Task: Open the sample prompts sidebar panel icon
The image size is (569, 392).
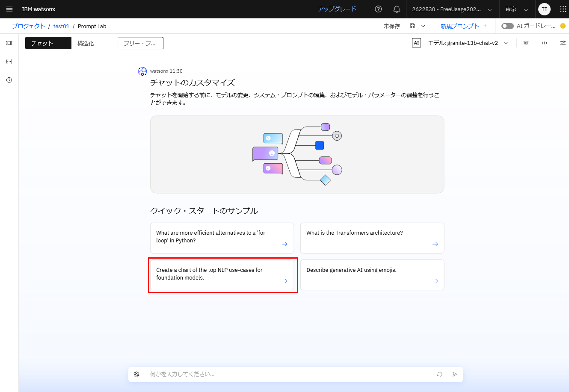Action: (9, 43)
